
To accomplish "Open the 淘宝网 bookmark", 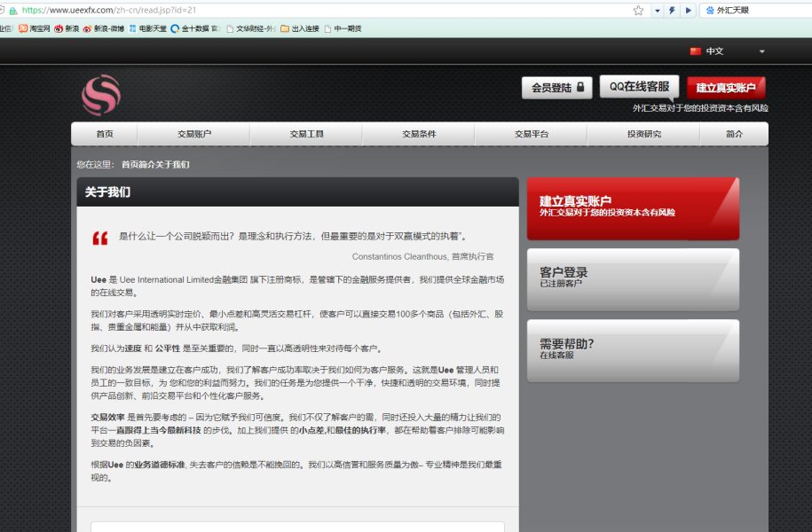I will 35,28.
